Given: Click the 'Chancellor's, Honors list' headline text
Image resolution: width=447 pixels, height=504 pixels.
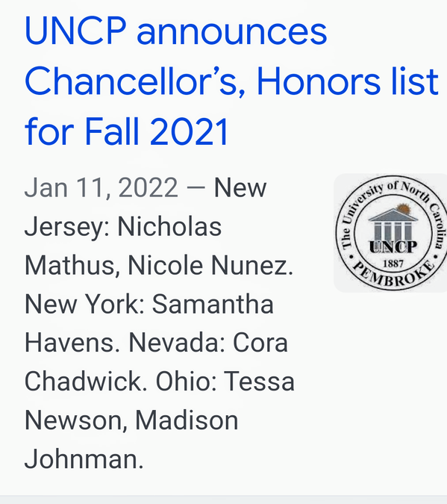Looking at the screenshot, I should pyautogui.click(x=231, y=81).
